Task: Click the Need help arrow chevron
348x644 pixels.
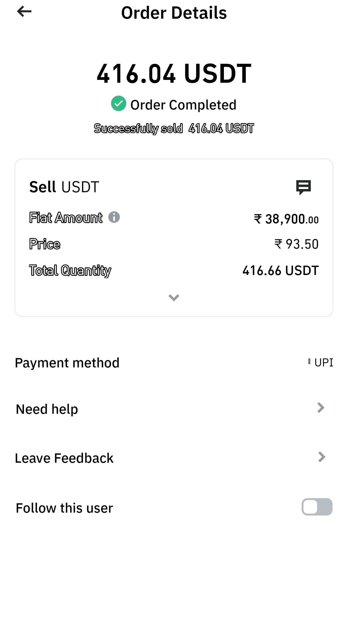Action: pos(321,408)
